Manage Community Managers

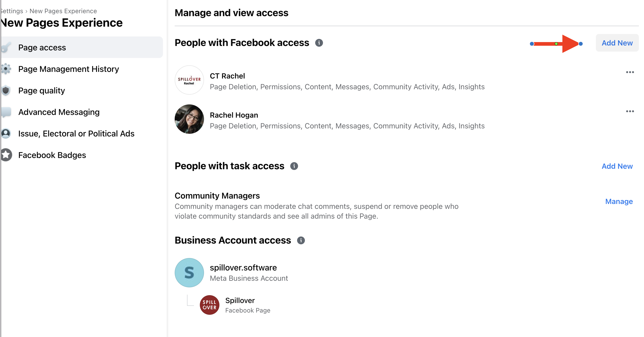pos(619,202)
